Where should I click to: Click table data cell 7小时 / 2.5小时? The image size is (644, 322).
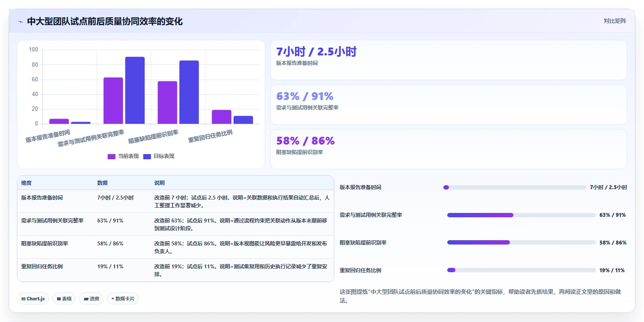pyautogui.click(x=115, y=197)
